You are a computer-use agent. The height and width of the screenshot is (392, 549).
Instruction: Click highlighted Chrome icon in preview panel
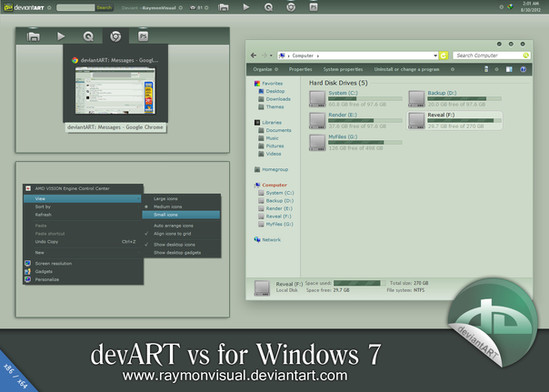[116, 36]
